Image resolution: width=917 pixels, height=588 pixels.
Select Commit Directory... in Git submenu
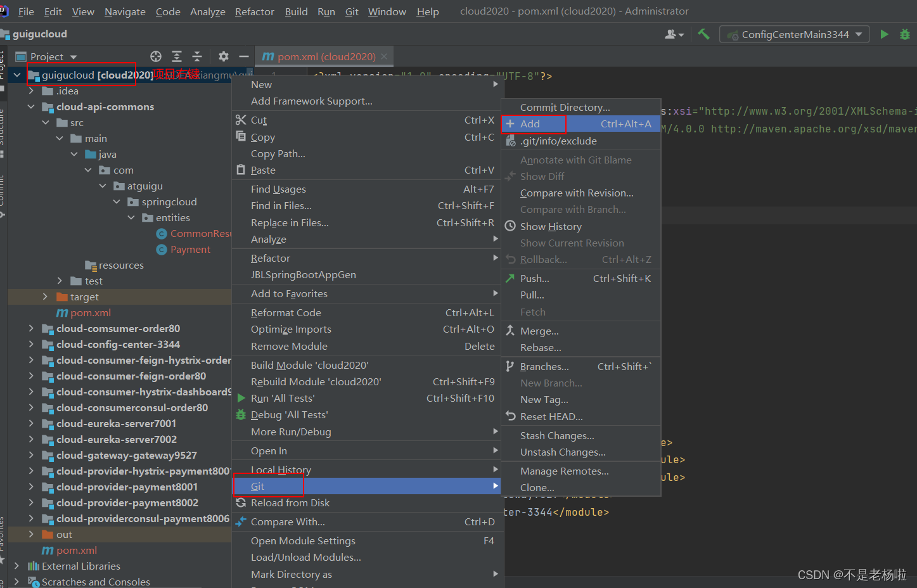coord(581,107)
